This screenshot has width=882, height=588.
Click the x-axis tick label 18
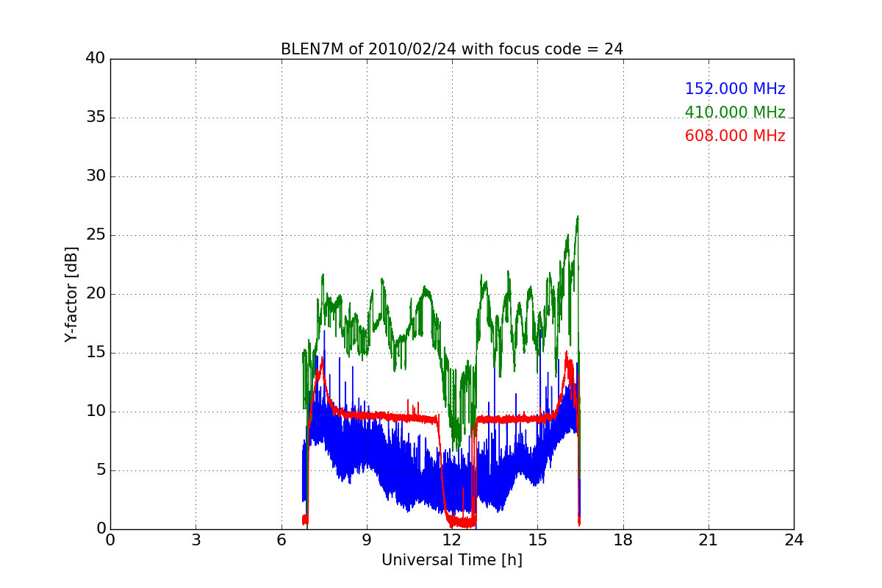point(623,539)
